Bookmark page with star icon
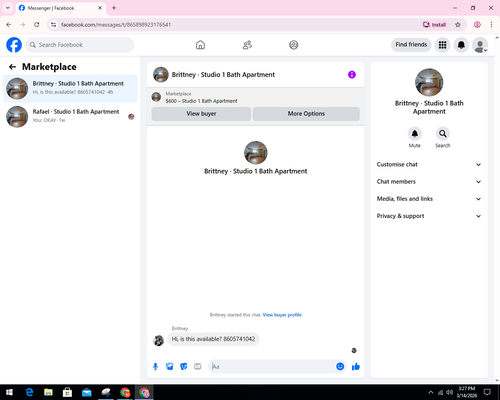Viewport: 500px width, 400px height. (x=458, y=25)
